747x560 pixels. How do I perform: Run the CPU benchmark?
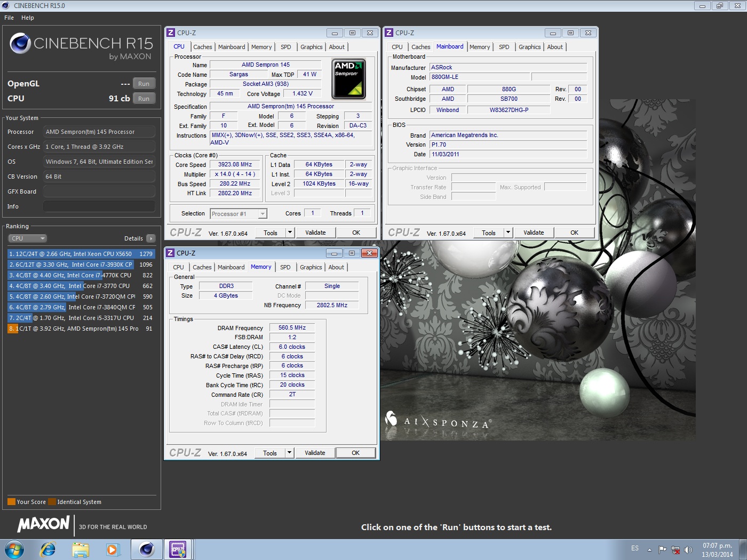pos(144,99)
